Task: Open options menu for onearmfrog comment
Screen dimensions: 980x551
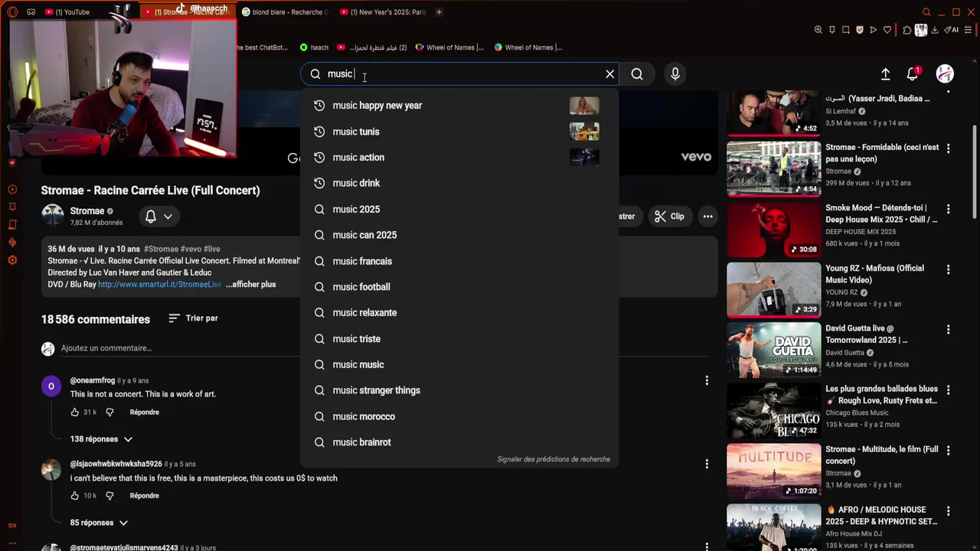Action: pyautogui.click(x=707, y=380)
